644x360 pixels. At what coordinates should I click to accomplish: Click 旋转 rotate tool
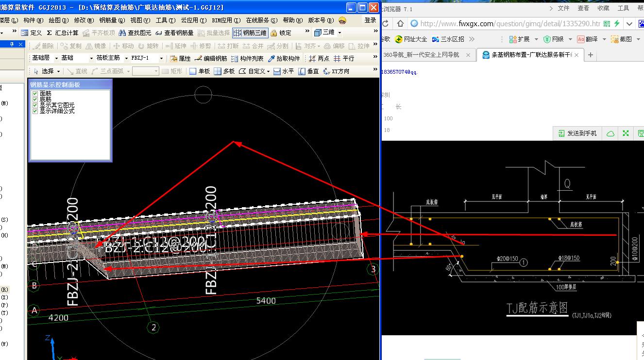[148, 46]
